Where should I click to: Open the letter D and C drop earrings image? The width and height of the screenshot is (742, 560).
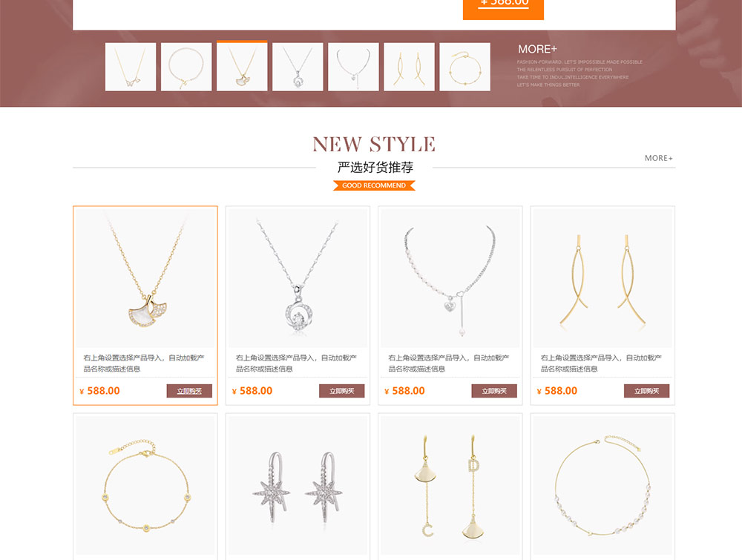[450, 485]
